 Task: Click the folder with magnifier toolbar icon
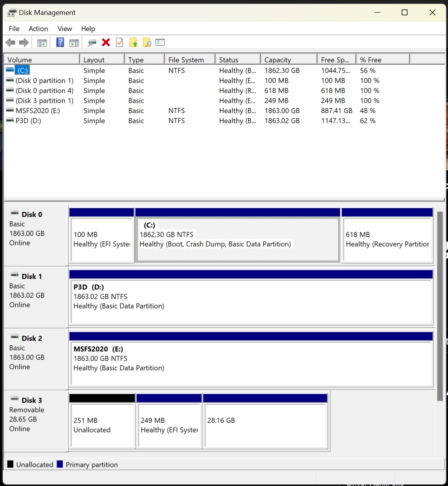click(147, 42)
